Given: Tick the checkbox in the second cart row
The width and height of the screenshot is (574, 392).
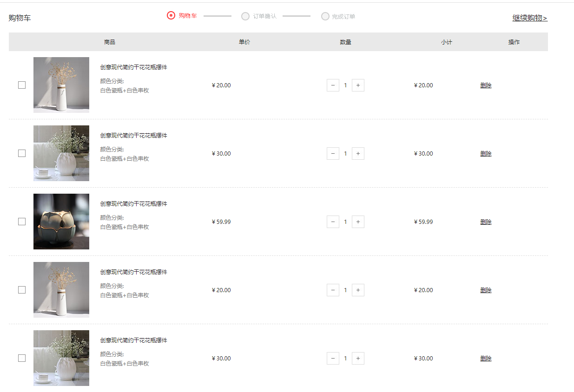Looking at the screenshot, I should (22, 153).
